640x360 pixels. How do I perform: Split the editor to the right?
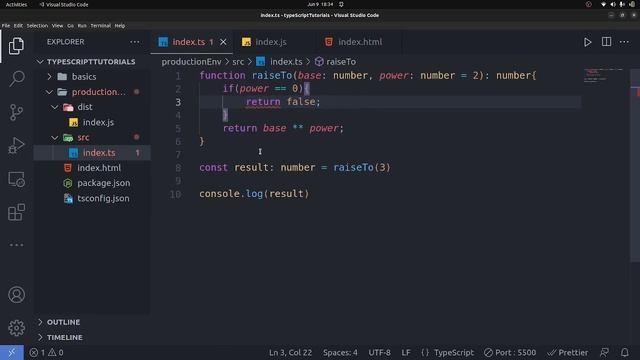coord(606,42)
